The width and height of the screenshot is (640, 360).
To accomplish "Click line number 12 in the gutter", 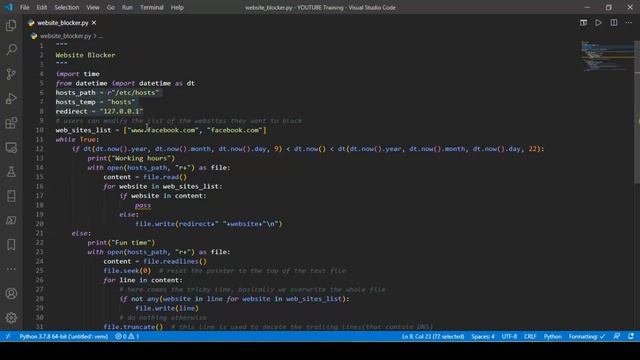I will coord(40,149).
